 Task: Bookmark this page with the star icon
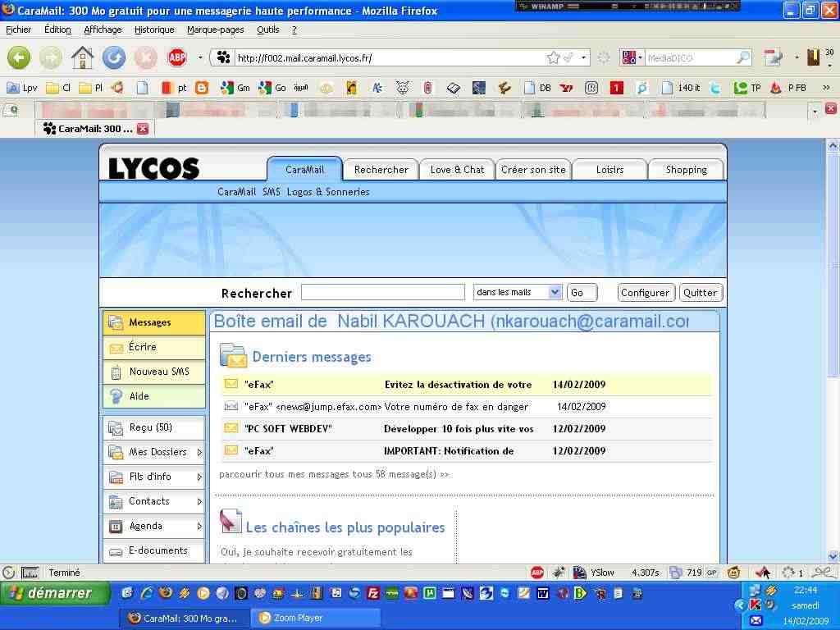[554, 57]
